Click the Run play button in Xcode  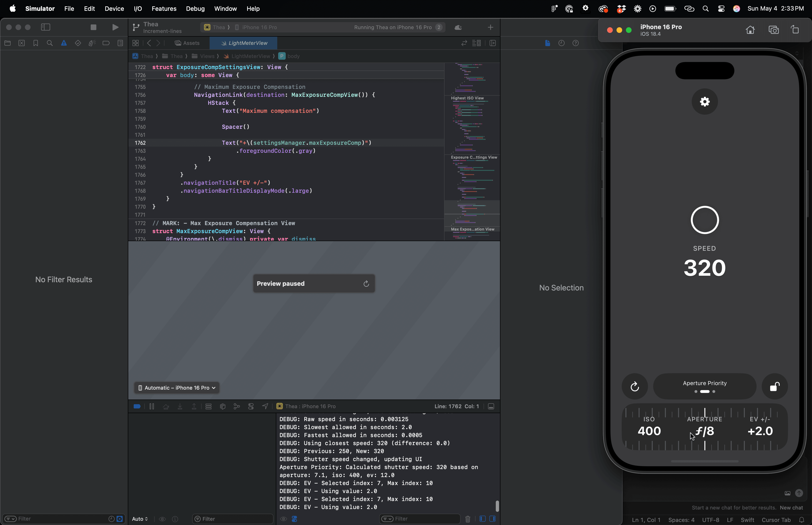(x=116, y=27)
